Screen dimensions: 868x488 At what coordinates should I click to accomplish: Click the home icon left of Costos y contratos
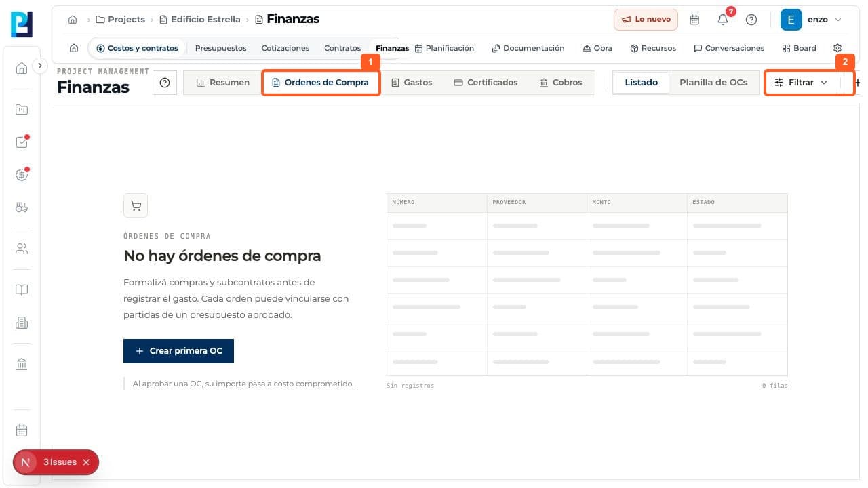point(74,48)
